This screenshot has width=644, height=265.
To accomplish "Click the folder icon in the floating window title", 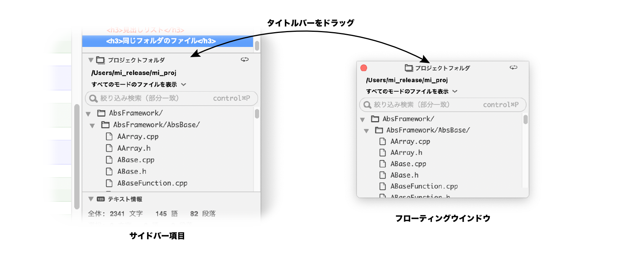I will point(408,68).
